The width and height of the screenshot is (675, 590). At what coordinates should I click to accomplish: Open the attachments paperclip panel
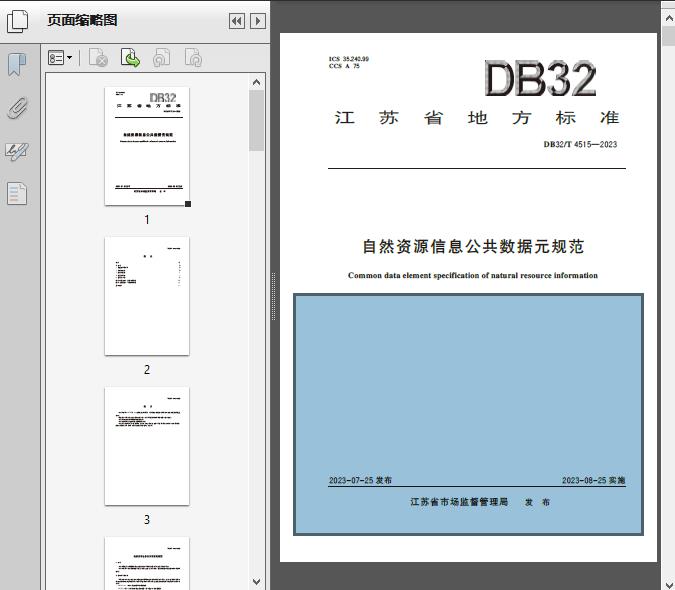(17, 108)
